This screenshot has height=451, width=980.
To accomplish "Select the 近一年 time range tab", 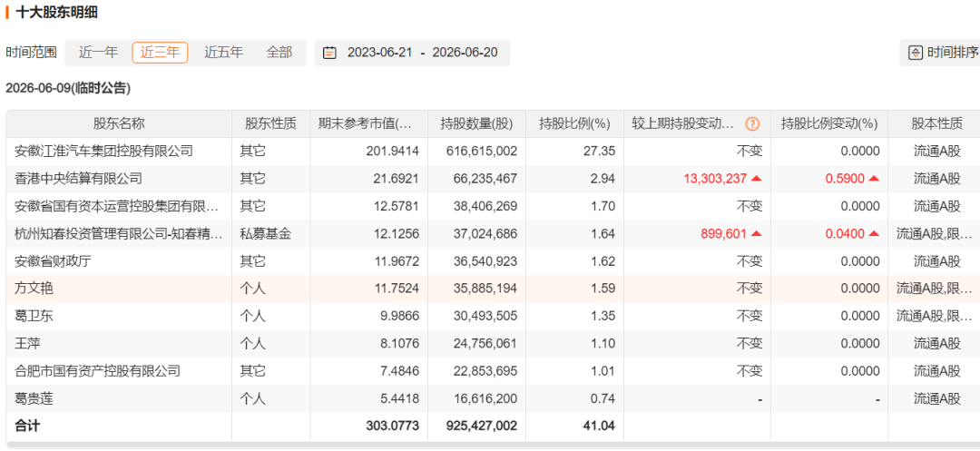I will (x=98, y=53).
